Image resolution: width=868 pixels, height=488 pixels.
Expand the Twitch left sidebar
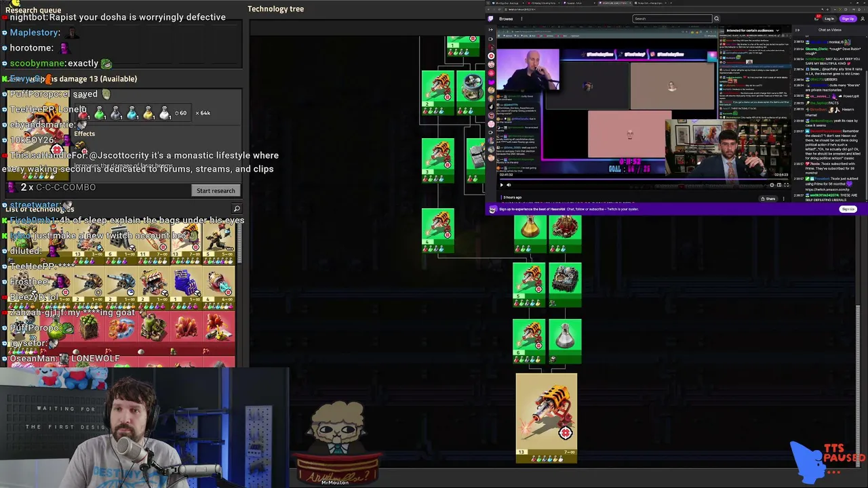(x=491, y=30)
